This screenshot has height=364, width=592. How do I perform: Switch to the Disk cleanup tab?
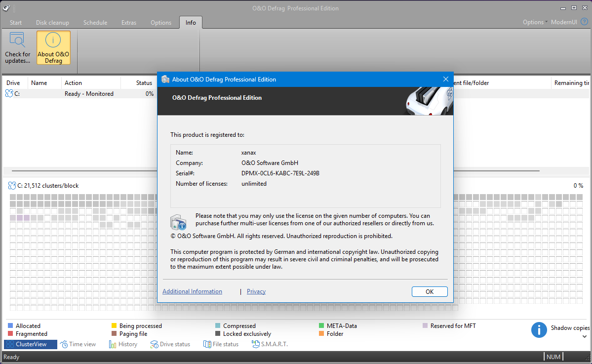point(52,23)
